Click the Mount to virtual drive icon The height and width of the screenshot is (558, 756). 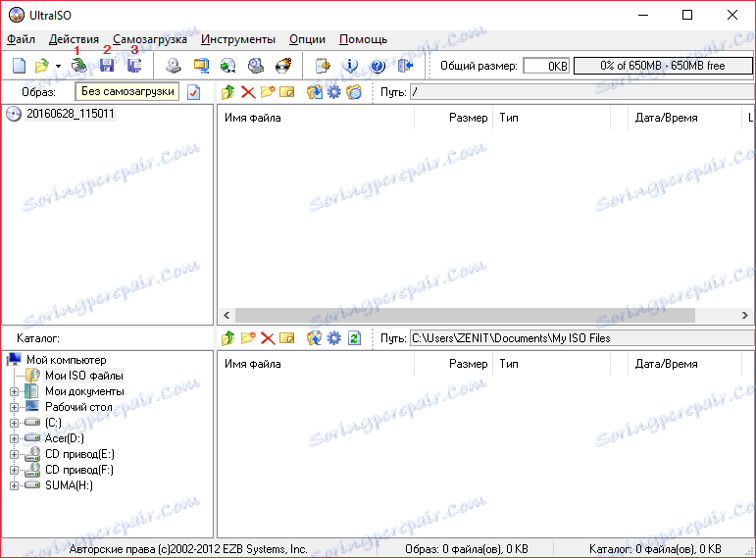256,65
